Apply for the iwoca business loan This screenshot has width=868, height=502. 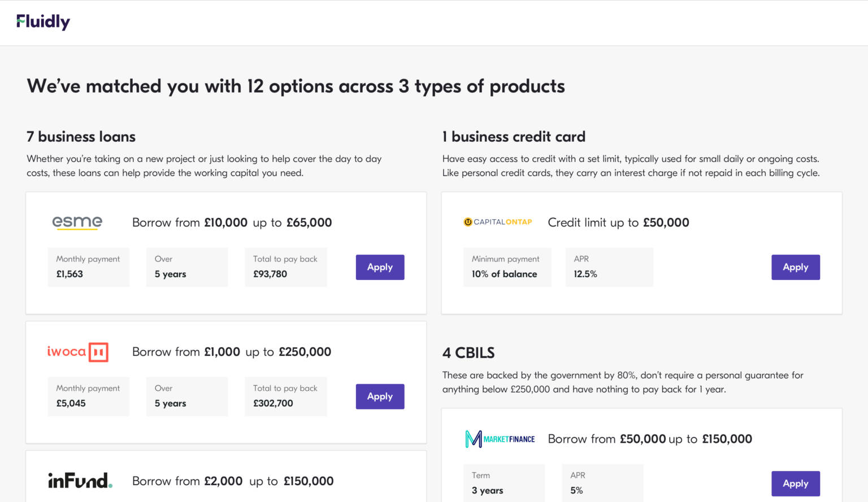tap(380, 396)
